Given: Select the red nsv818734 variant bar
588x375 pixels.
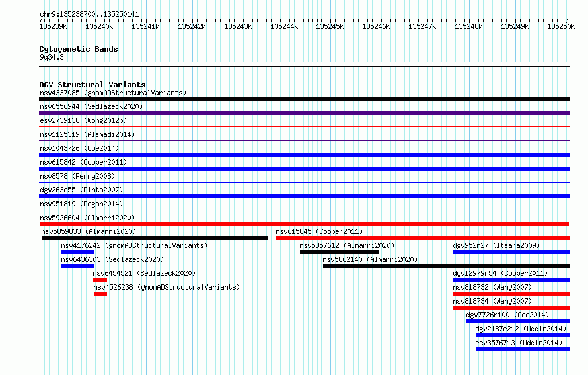Looking at the screenshot, I should coord(511,308).
